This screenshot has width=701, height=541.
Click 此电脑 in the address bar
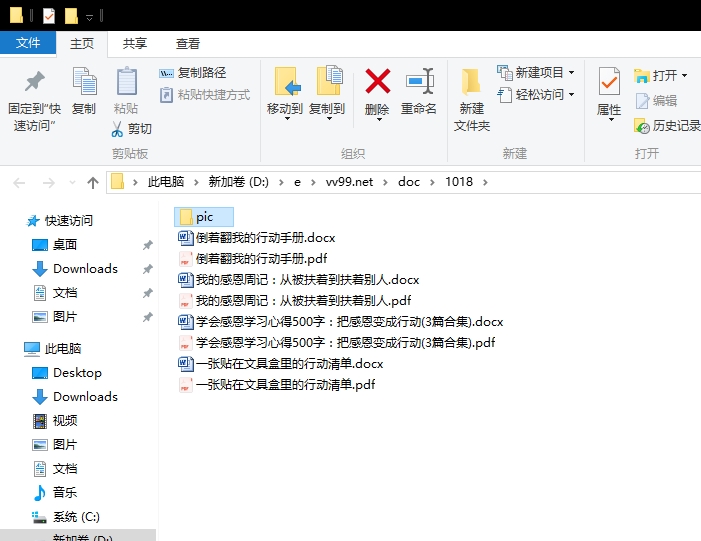pos(166,182)
